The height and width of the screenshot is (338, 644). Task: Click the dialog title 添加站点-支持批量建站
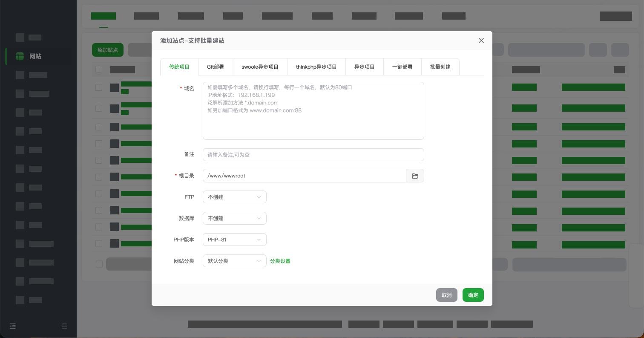[x=193, y=40]
